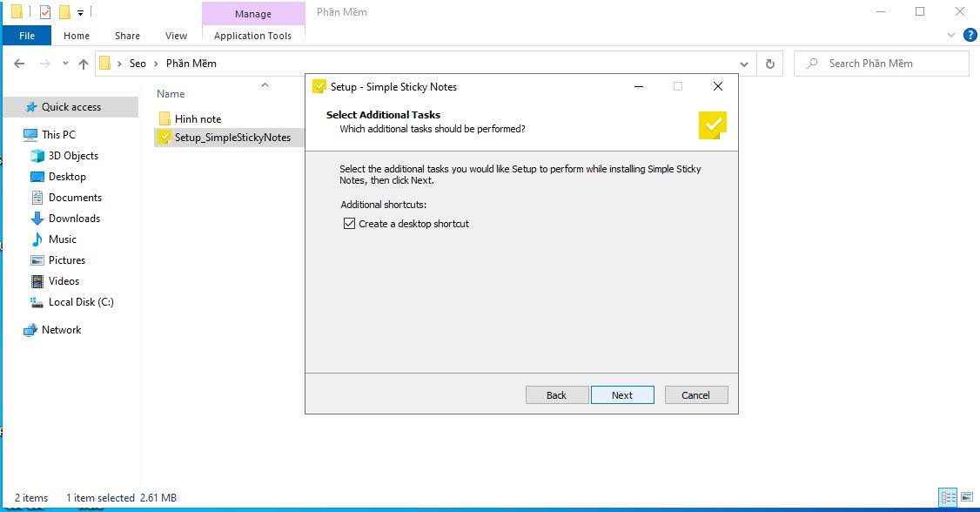Viewport: 980px width, 512px height.
Task: Switch to the View ribbon tab
Action: coord(176,36)
